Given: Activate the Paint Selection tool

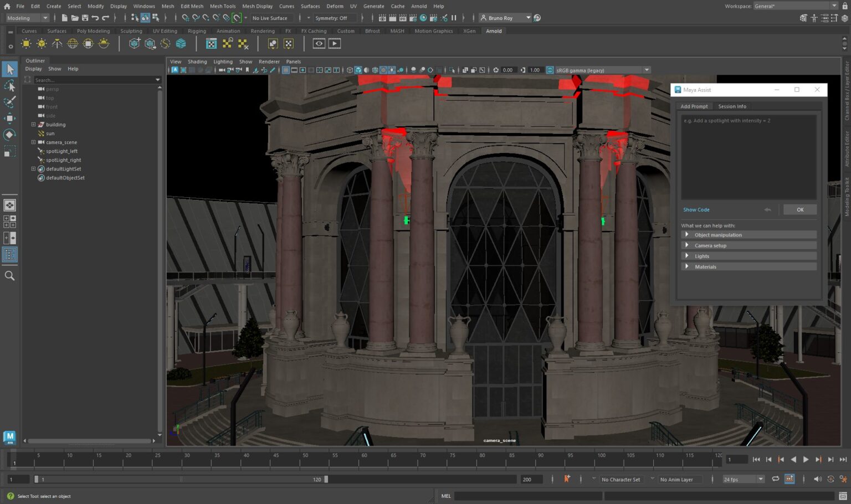Looking at the screenshot, I should pyautogui.click(x=10, y=102).
